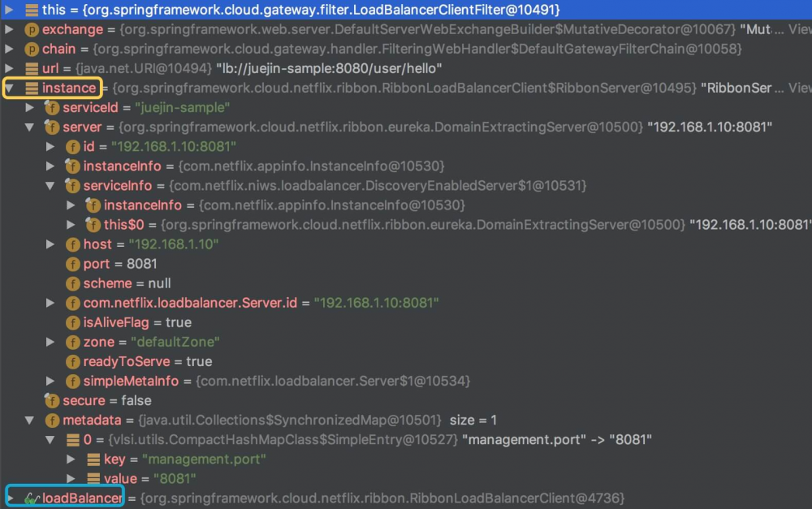
Task: Select the RibbonLoadBalancerClient@4736 value text
Action: click(382, 498)
